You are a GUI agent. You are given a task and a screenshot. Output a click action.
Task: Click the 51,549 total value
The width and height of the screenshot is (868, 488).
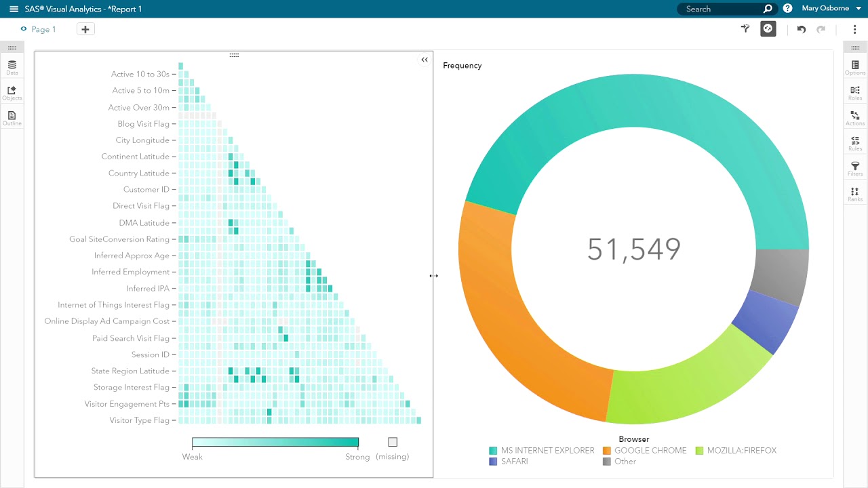[x=633, y=249]
